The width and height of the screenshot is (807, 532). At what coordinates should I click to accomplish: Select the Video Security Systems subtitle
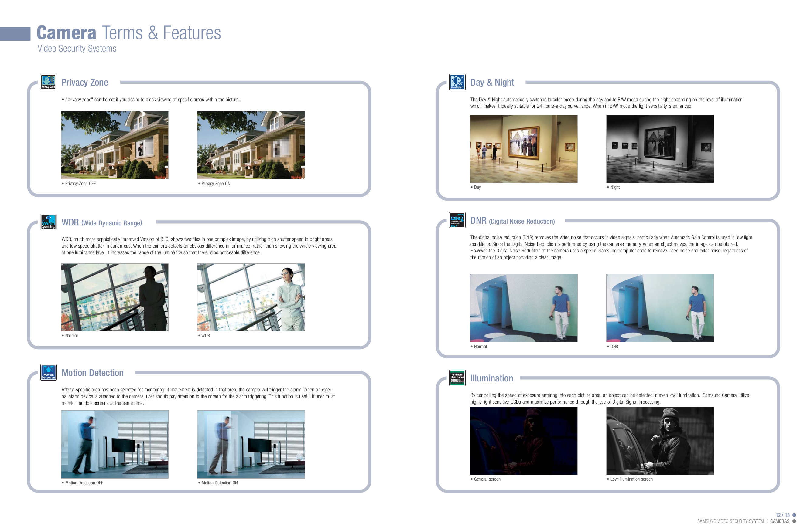click(77, 49)
